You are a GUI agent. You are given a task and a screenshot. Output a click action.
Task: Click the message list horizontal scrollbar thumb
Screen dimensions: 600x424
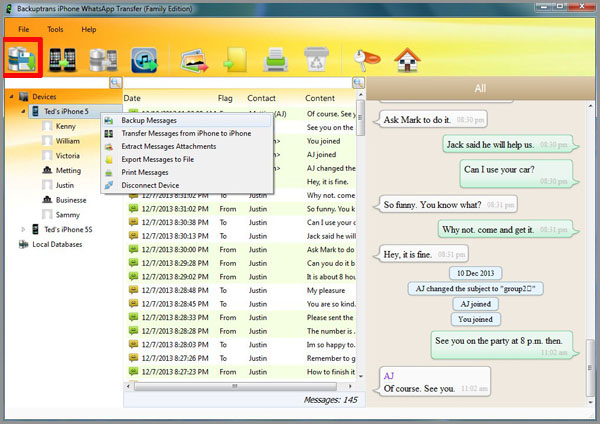tap(235, 386)
